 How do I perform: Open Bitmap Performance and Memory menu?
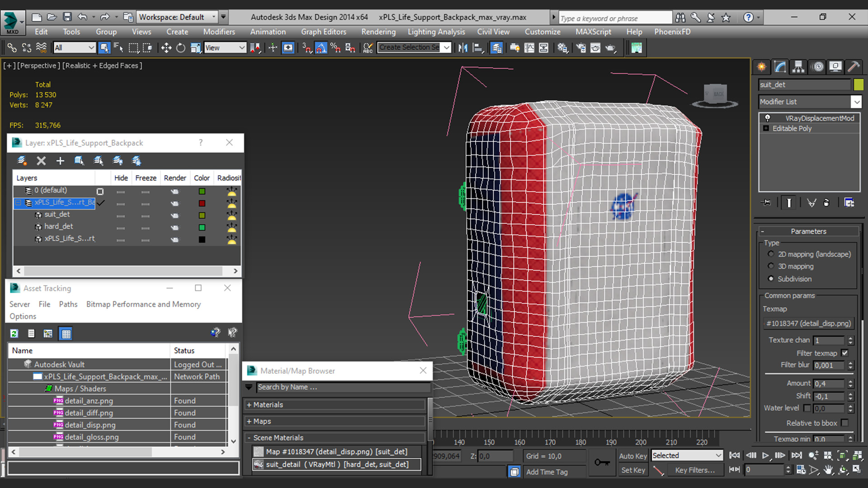(x=143, y=304)
